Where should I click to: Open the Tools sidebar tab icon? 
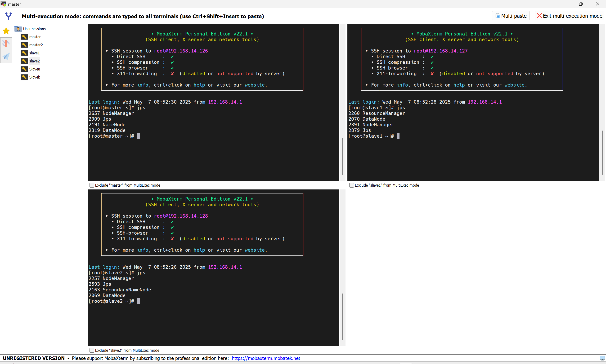(x=6, y=44)
